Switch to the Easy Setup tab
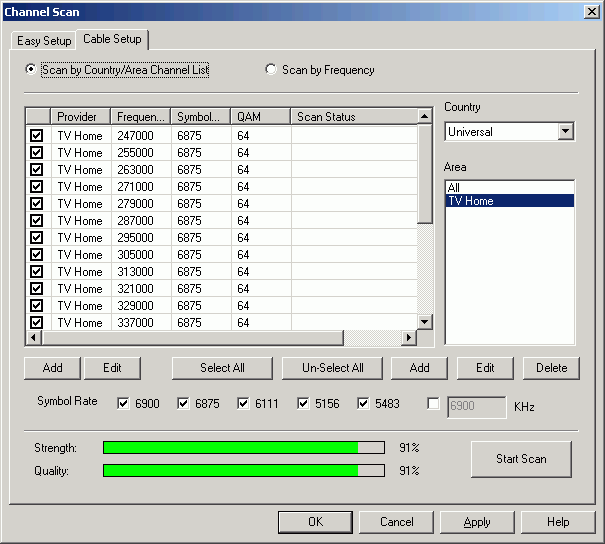 (x=44, y=41)
